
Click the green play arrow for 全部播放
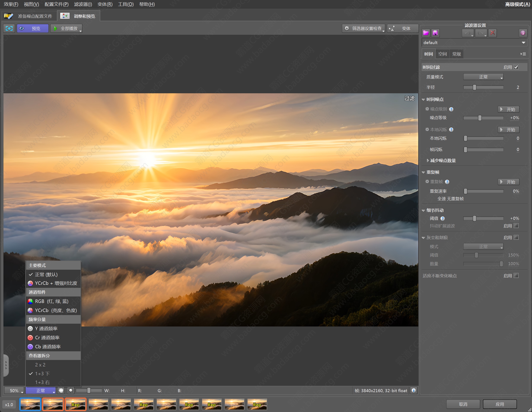tap(56, 29)
